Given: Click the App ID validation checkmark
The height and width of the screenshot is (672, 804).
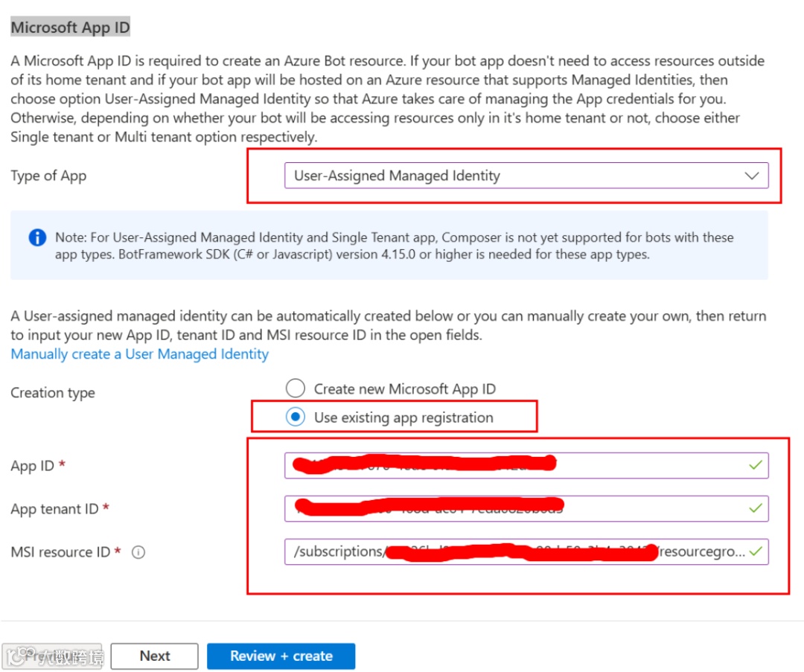Looking at the screenshot, I should coord(756,465).
